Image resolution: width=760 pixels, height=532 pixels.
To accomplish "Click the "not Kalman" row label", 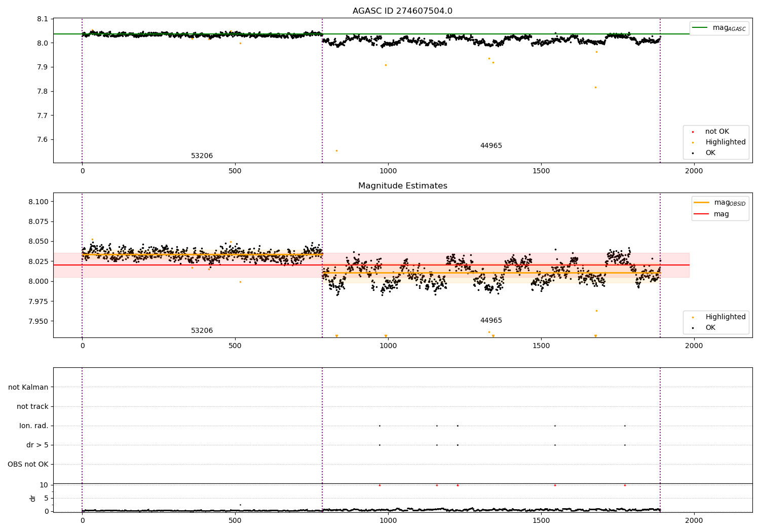I will click(28, 387).
